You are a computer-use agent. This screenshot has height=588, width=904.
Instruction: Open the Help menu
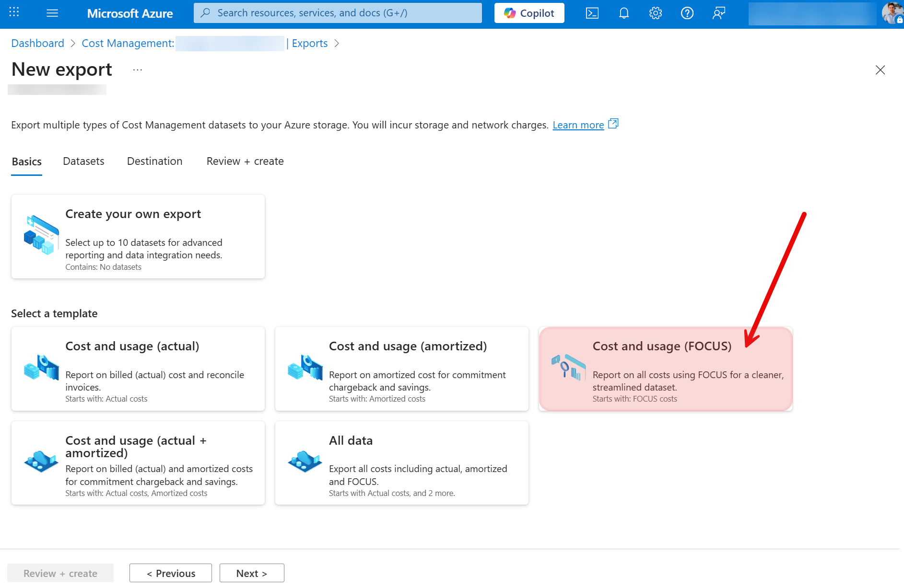pos(687,13)
